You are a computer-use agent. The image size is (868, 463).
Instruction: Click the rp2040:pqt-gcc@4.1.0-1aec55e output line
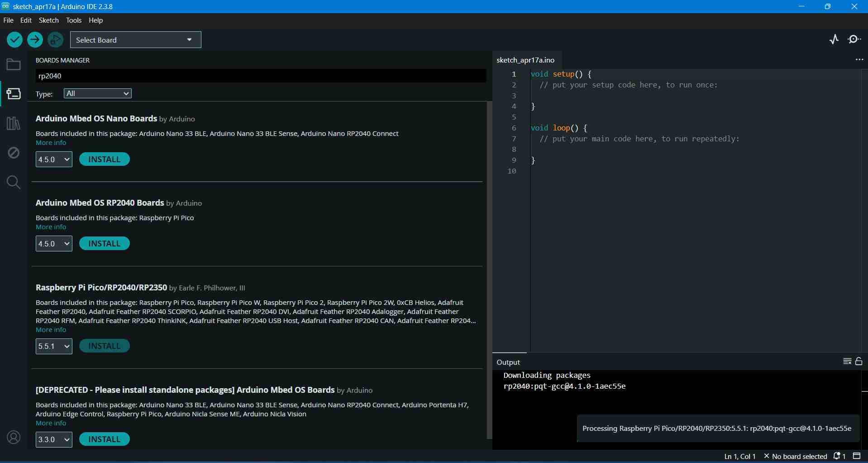click(x=565, y=386)
